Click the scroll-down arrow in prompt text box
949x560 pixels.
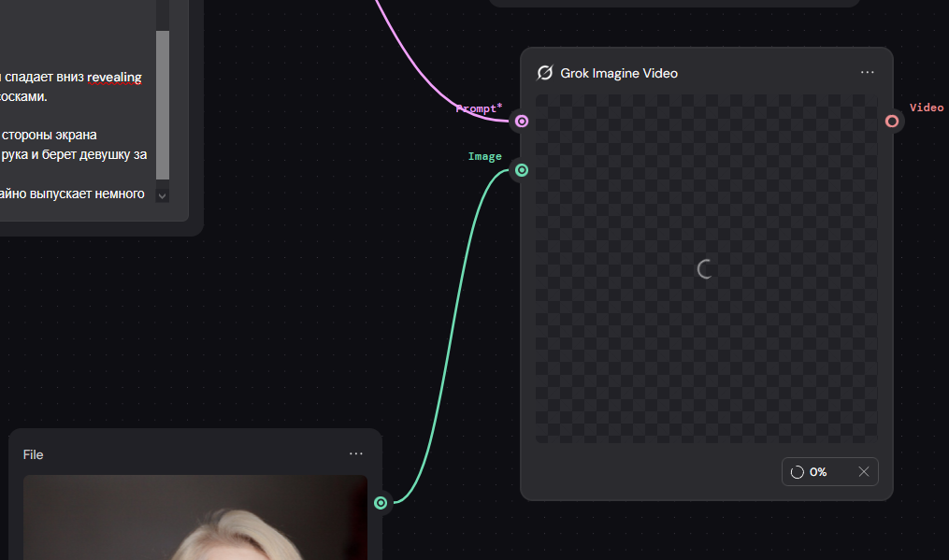[162, 195]
